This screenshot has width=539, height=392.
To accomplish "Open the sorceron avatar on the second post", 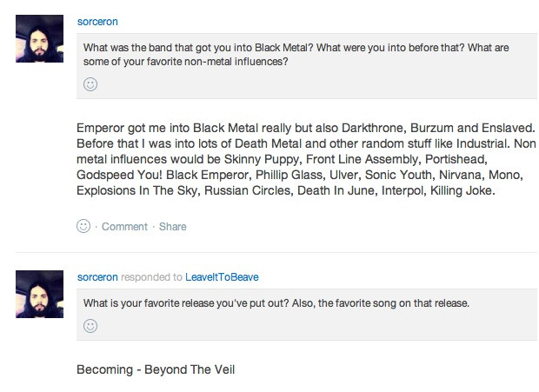I will coord(39,292).
